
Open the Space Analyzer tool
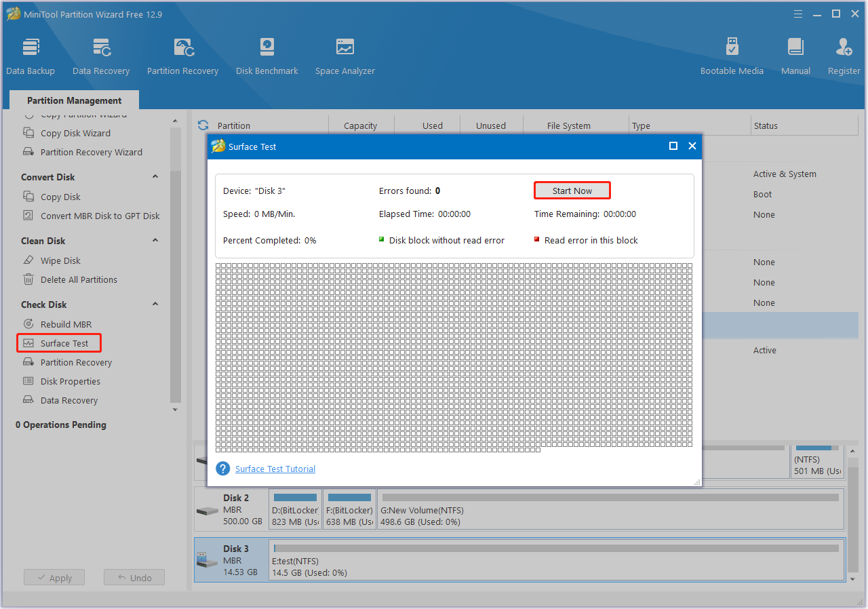point(345,56)
